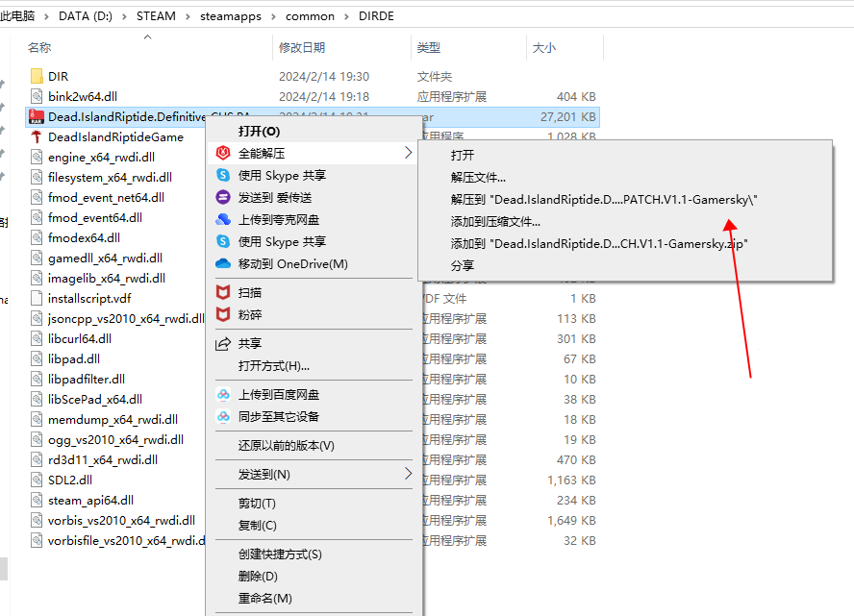Viewport: 854px width, 616px height.
Task: Choose 剪切(T) in the context menu
Action: coord(257,503)
